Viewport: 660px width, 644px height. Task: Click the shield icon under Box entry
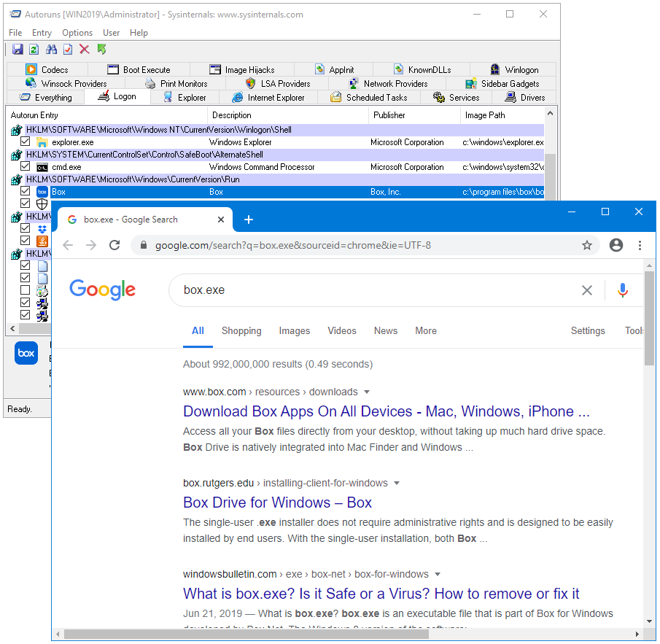[x=42, y=204]
